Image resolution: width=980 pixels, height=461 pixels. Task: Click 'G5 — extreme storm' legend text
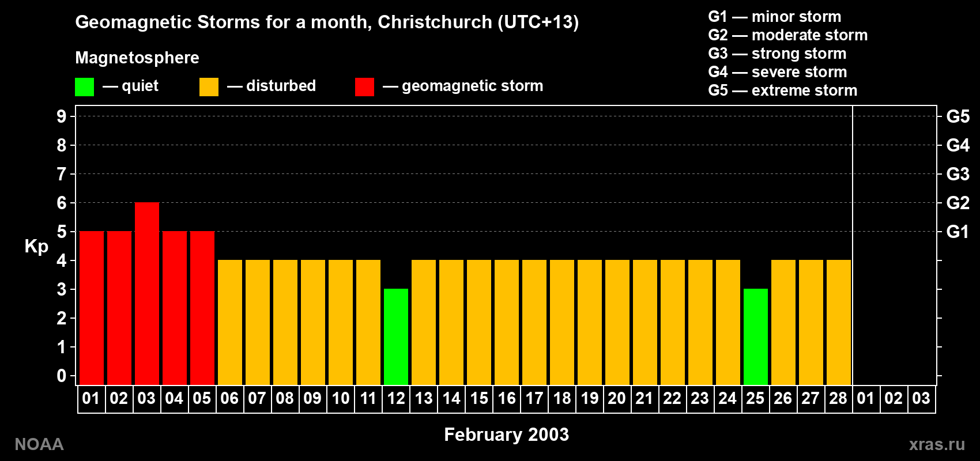[x=783, y=90]
